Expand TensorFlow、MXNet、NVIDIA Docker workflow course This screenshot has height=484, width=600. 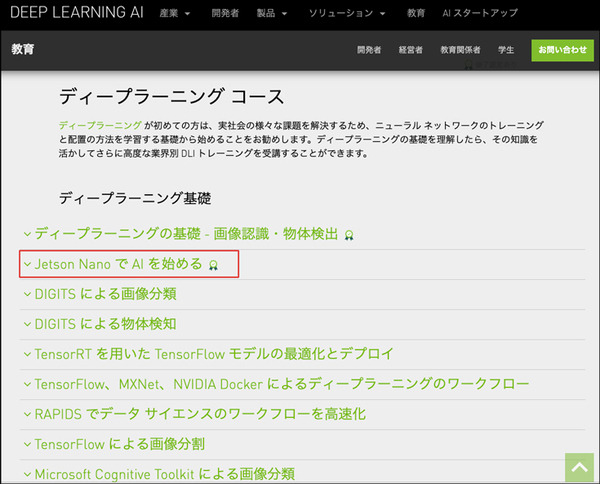[x=281, y=383]
